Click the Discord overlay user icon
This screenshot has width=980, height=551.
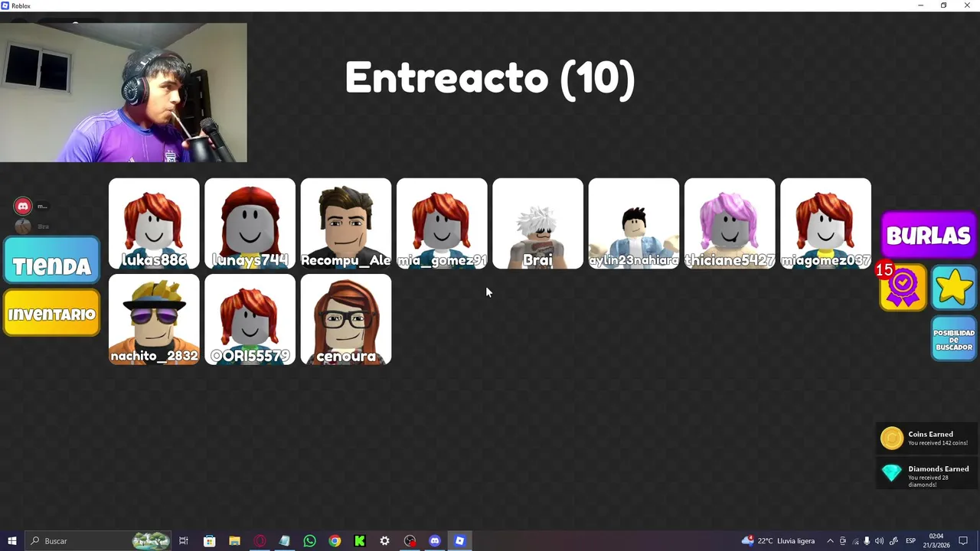(x=23, y=206)
